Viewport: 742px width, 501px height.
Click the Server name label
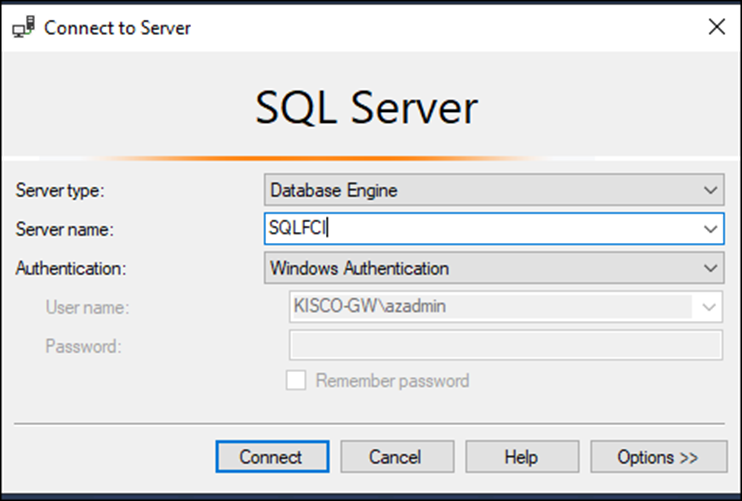point(65,229)
